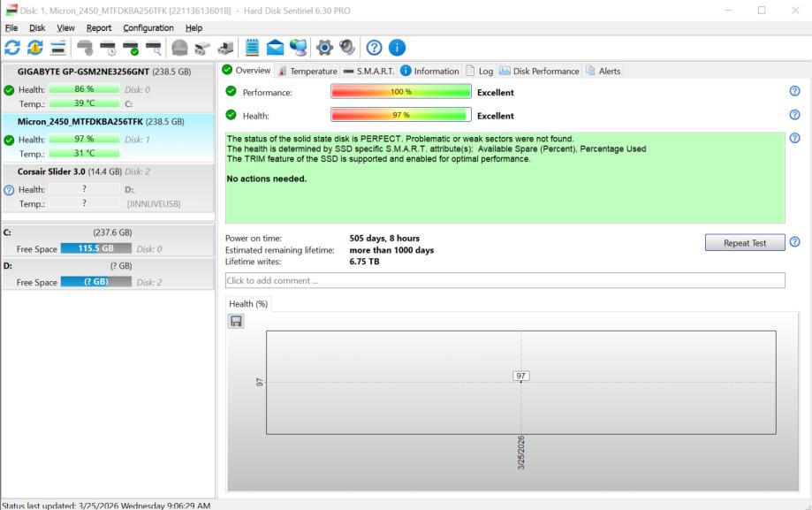The width and height of the screenshot is (812, 510).
Task: Click the "6.75 TB" lifetime writes value
Action: coord(364,262)
